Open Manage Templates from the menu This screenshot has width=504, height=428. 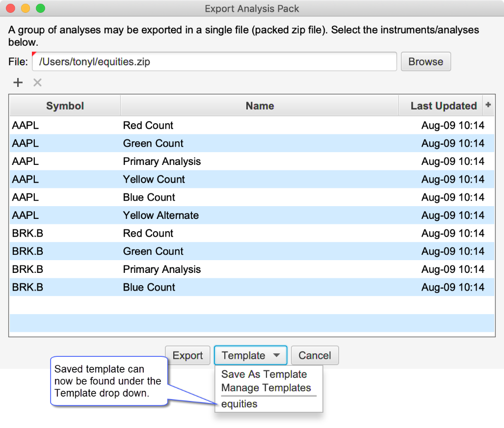point(266,388)
